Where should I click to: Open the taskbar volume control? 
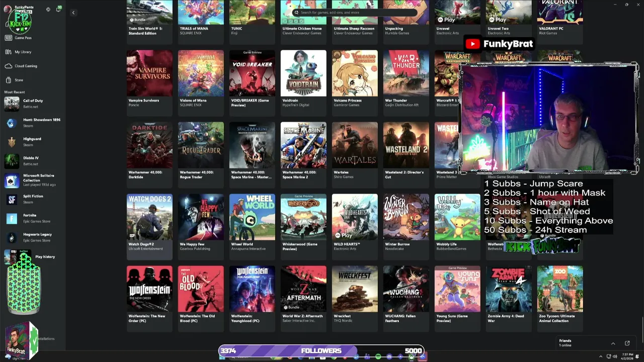coord(615,356)
